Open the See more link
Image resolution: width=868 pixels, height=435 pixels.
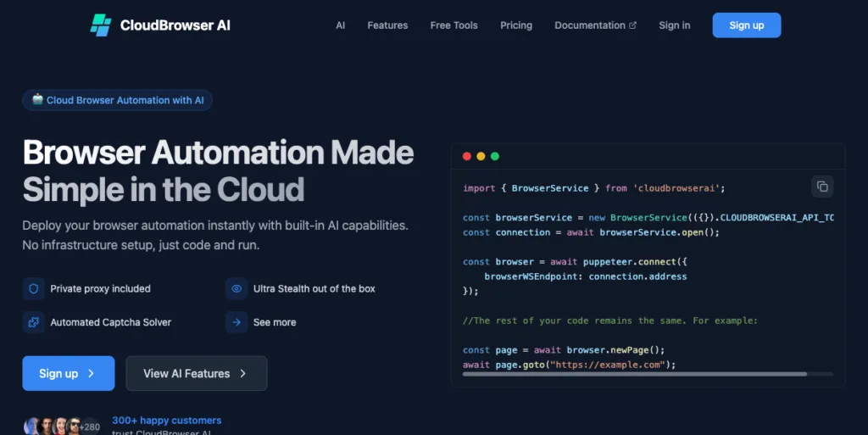coord(275,322)
